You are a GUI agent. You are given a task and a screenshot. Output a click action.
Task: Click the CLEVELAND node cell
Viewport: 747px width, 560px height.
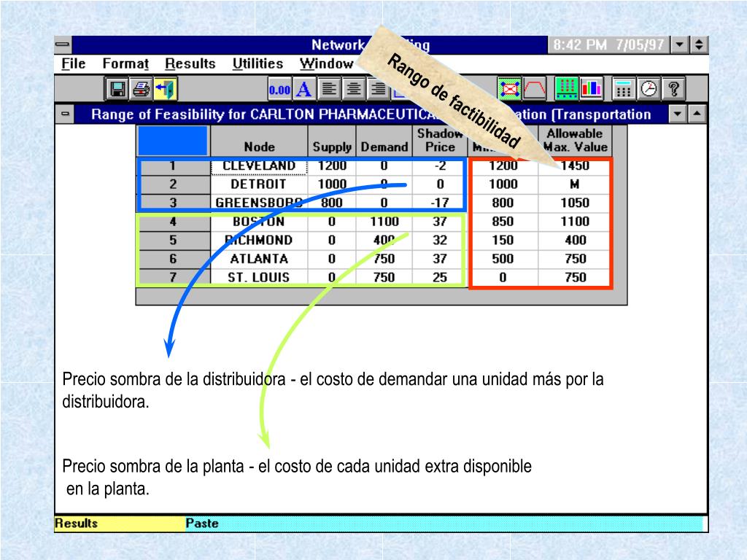pyautogui.click(x=259, y=166)
